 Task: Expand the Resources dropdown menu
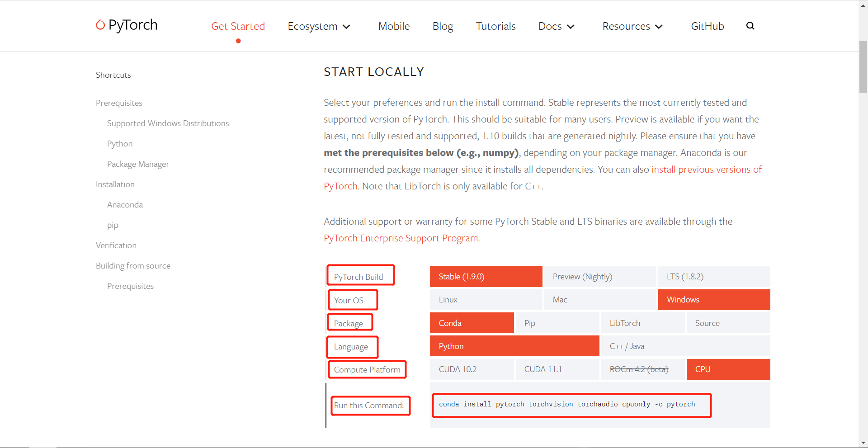pos(633,26)
